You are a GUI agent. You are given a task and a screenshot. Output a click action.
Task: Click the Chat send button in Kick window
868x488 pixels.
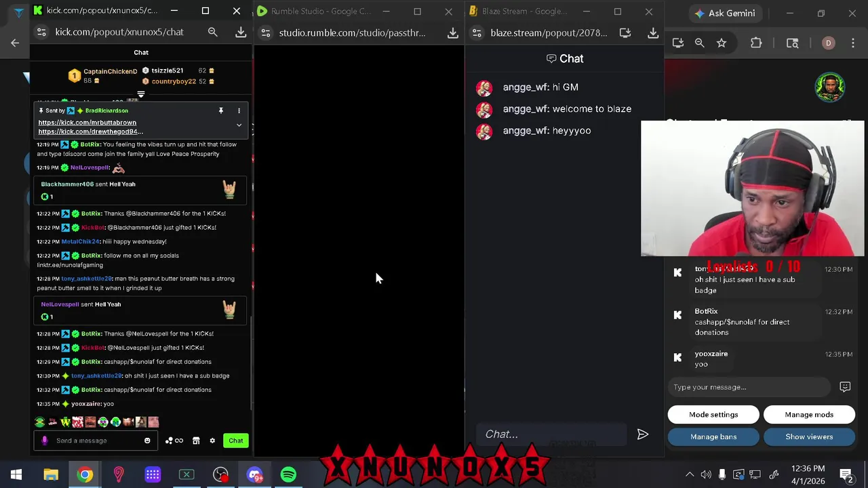(235, 441)
